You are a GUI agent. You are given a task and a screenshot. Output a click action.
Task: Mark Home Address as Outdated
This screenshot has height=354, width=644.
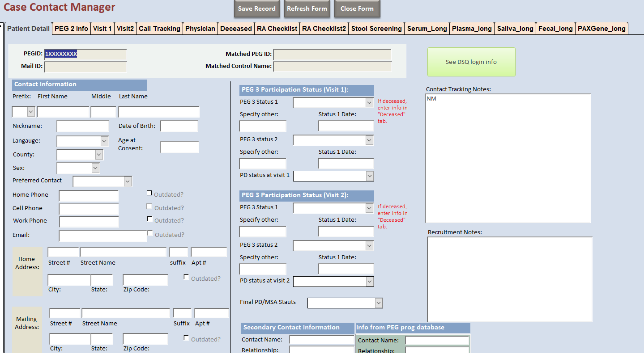[x=186, y=277]
